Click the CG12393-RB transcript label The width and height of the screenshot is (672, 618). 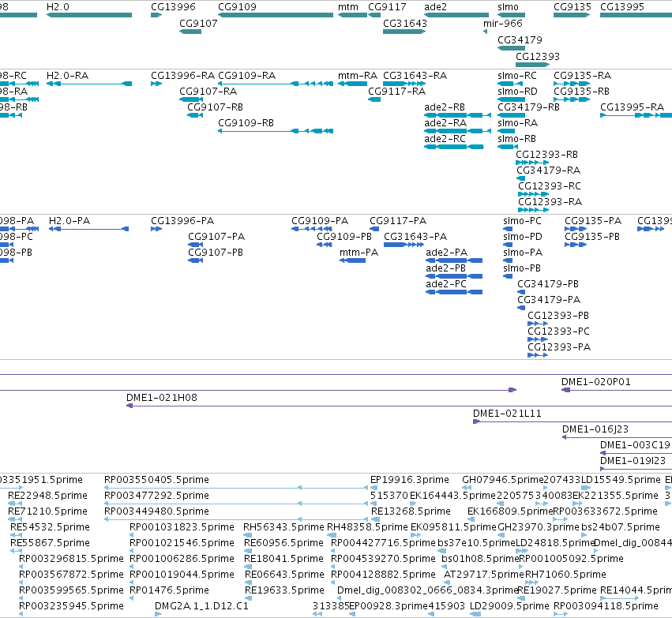pos(547,155)
